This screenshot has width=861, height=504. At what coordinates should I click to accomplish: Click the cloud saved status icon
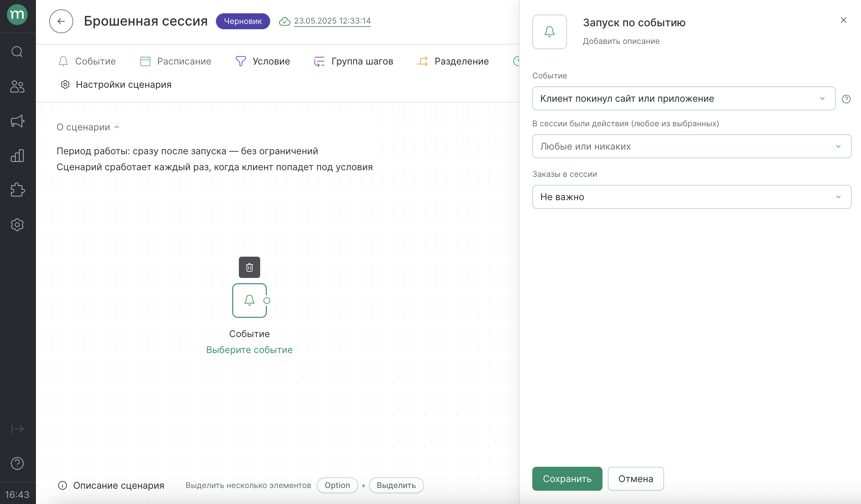point(284,21)
